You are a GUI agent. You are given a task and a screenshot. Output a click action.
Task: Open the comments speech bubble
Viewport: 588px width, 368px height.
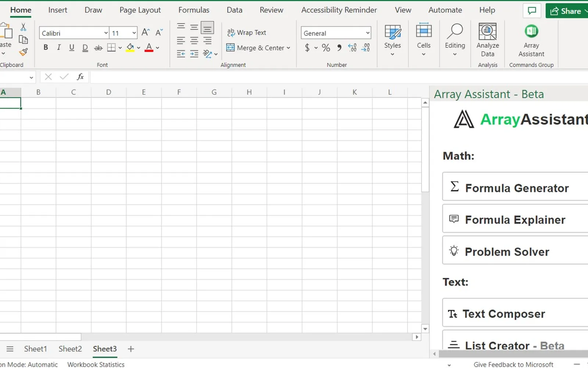tap(532, 11)
